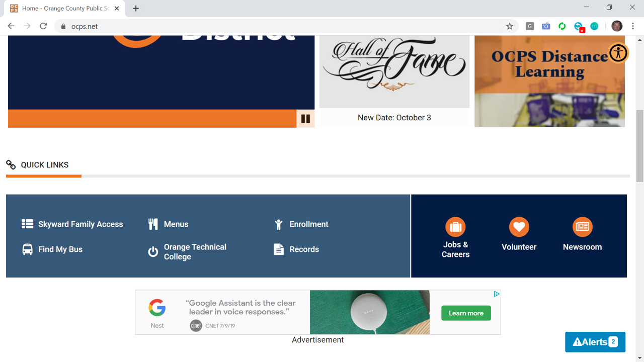644x362 pixels.
Task: Open the accessibility options icon
Action: coord(618,53)
